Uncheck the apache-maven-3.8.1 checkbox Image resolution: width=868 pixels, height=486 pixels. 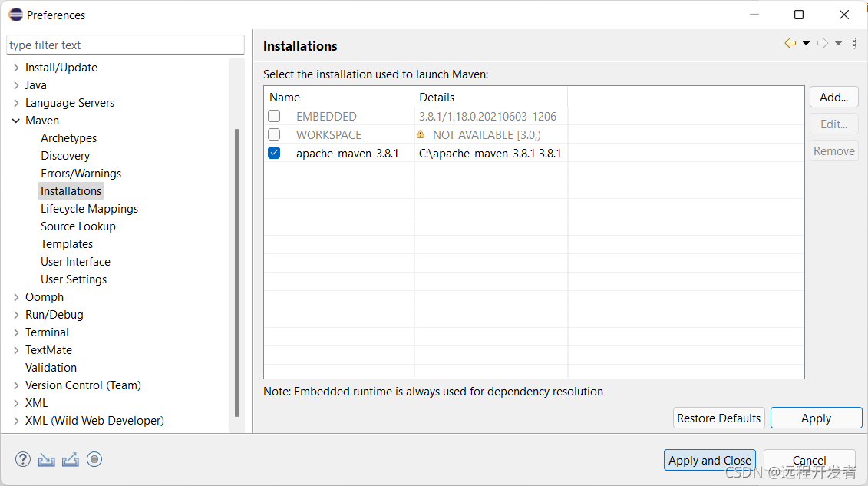274,153
